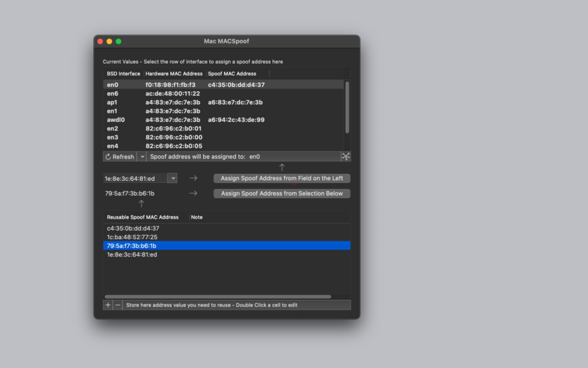
Task: Click hardware address 82:c6:96:c2:b0:05
Action: pyautogui.click(x=174, y=146)
